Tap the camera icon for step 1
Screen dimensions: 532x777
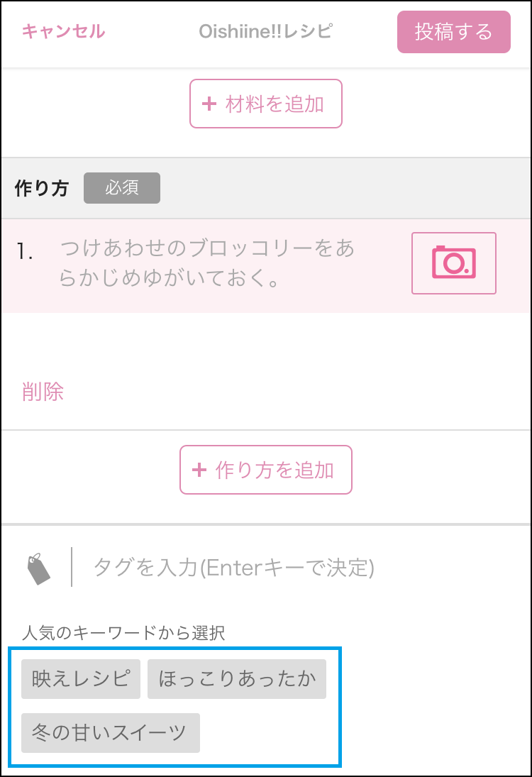click(454, 263)
